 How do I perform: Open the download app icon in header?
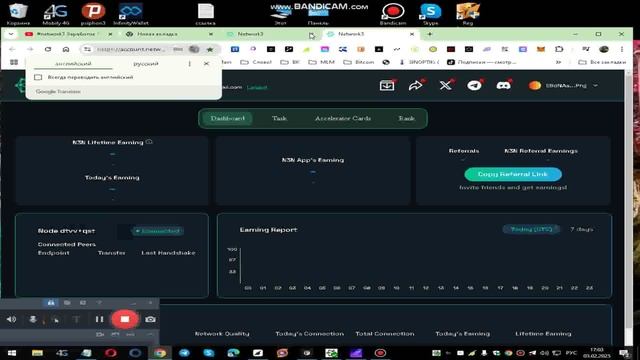click(387, 85)
